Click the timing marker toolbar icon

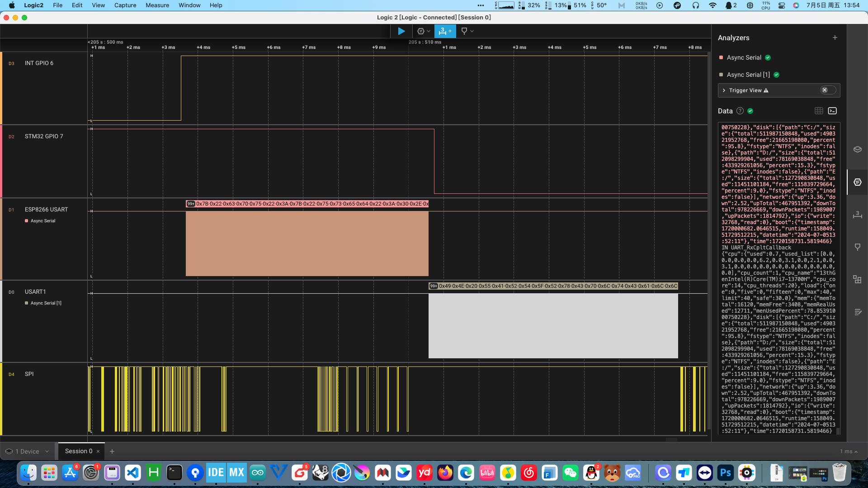point(464,31)
